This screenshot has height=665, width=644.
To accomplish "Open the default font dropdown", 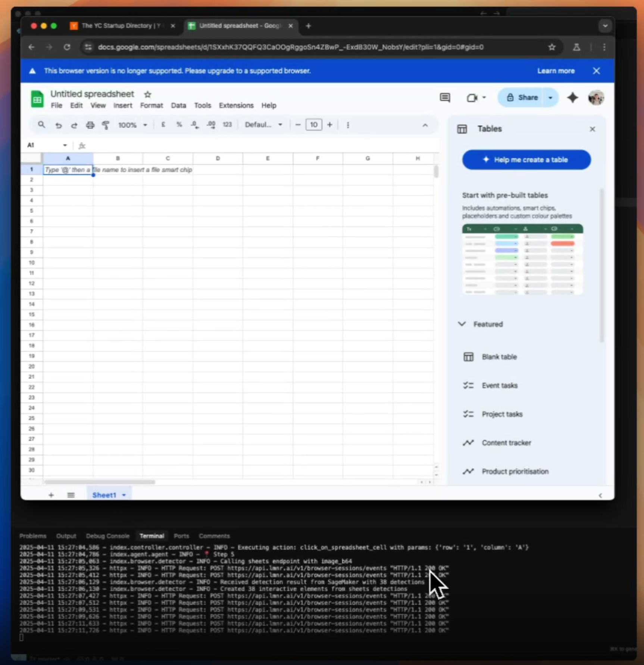I will [263, 125].
